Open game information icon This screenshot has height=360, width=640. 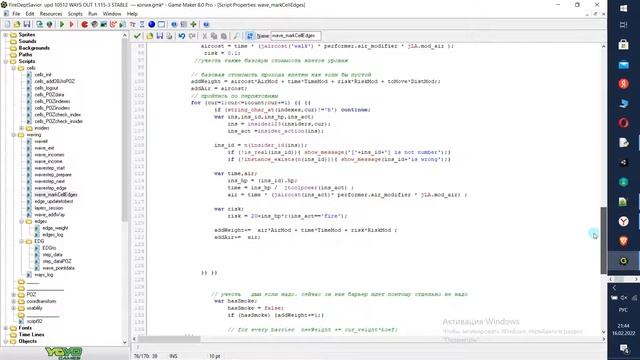tap(174, 24)
